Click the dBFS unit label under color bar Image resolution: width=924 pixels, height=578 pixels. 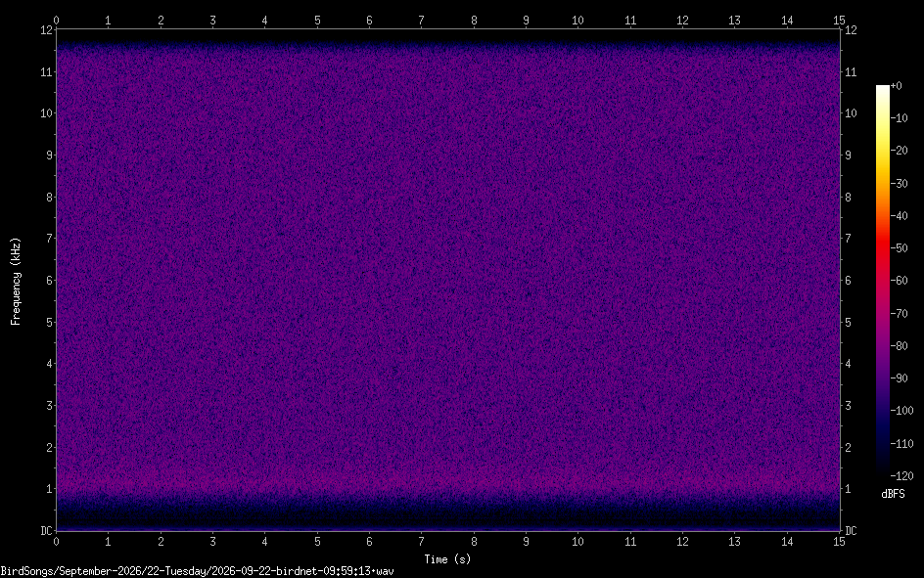click(x=893, y=494)
